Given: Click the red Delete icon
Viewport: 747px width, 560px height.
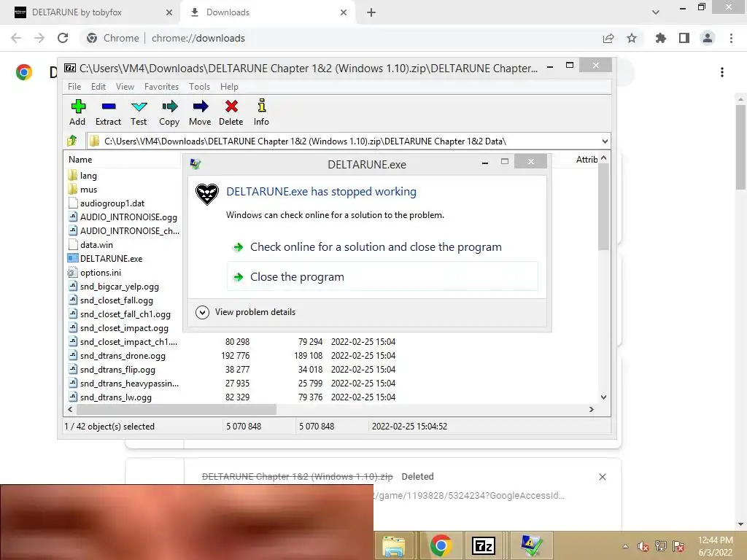Looking at the screenshot, I should 231,106.
